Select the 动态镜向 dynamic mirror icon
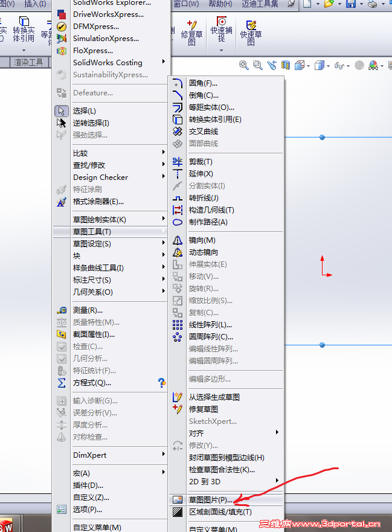The image size is (392, 532). pyautogui.click(x=177, y=252)
